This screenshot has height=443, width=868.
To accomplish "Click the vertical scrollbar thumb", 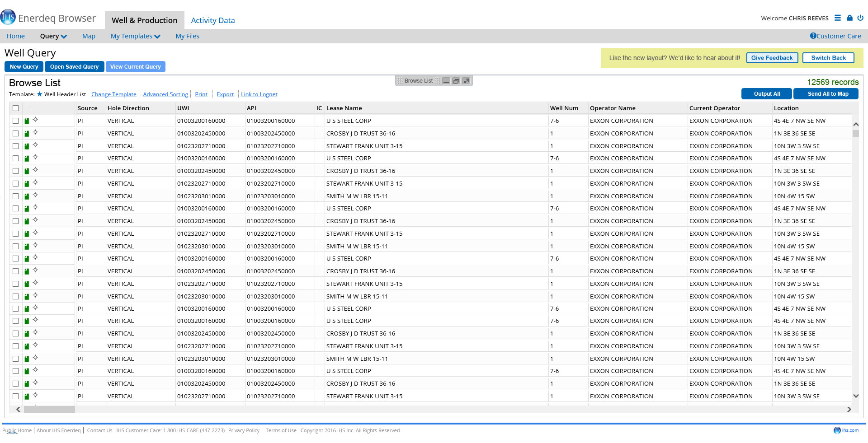I will 855,133.
